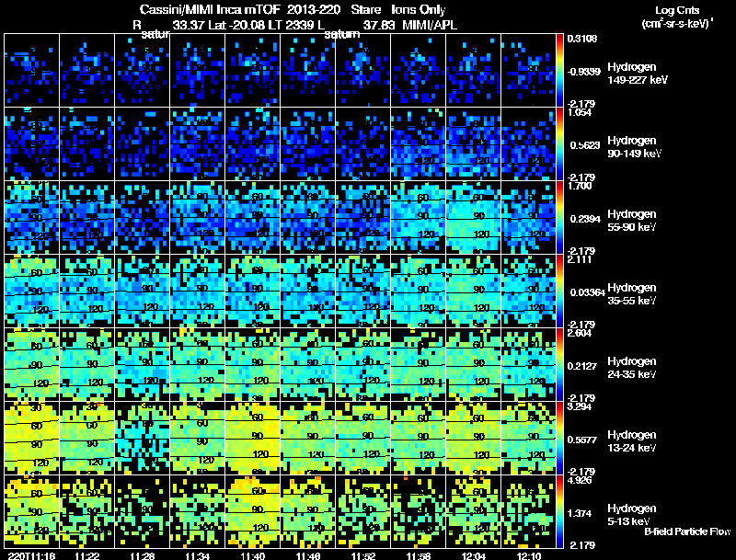Click the Cassini/MIMI Inca mTOF title text
The height and width of the screenshot is (560, 736).
pyautogui.click(x=211, y=9)
